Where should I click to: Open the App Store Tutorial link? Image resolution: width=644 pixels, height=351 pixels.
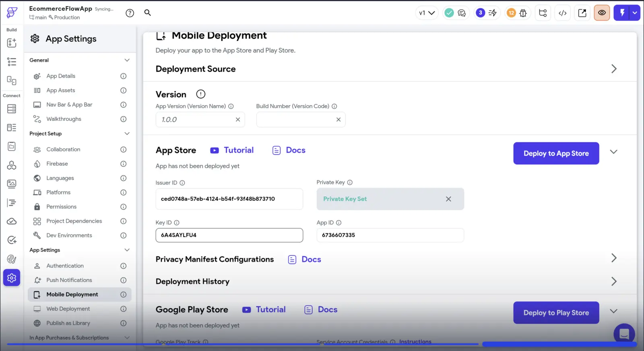[232, 150]
